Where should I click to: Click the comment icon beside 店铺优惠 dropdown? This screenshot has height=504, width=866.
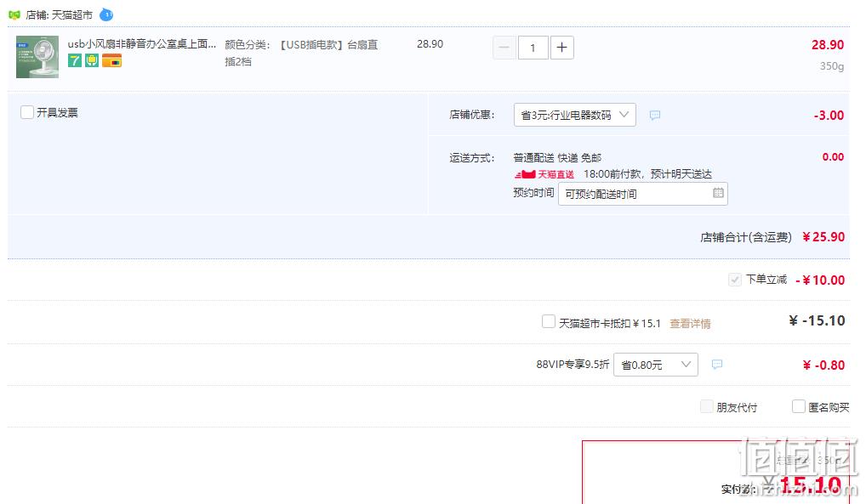tap(655, 115)
